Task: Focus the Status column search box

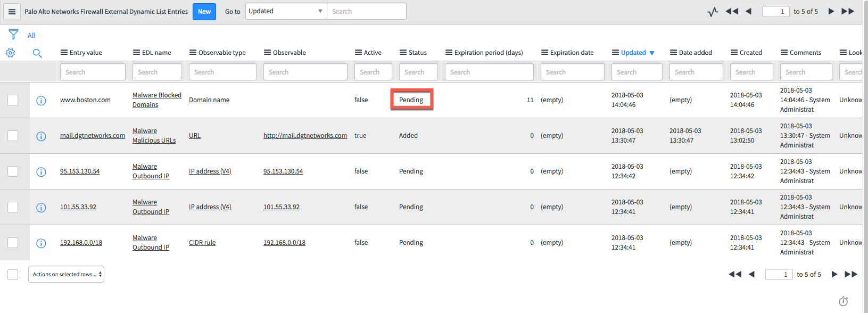Action: tap(418, 72)
